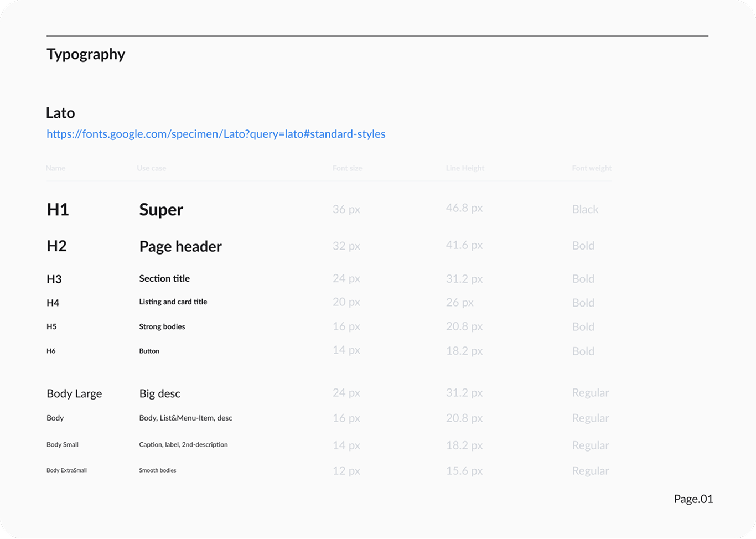Select the Lato font name title
This screenshot has width=756, height=539.
60,113
